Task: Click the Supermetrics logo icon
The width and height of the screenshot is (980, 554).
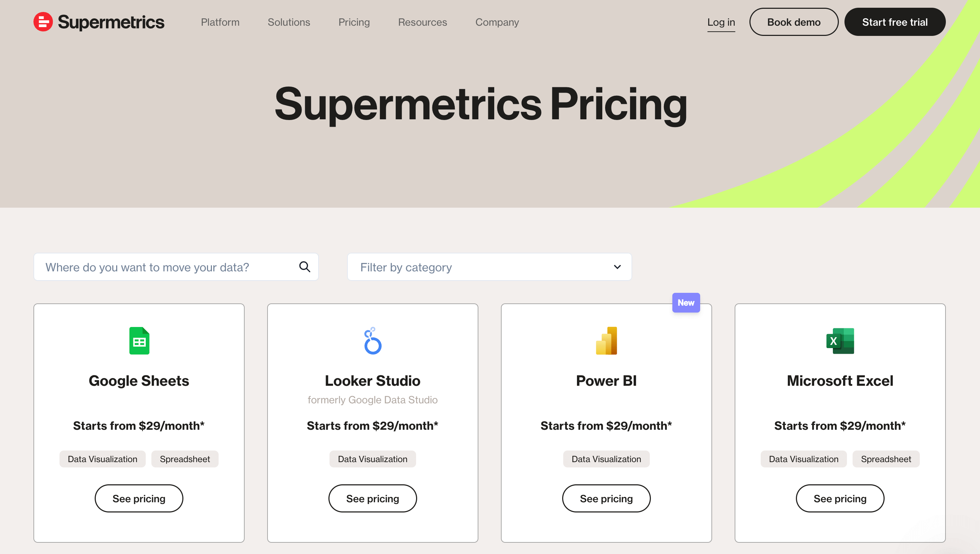Action: click(x=43, y=22)
